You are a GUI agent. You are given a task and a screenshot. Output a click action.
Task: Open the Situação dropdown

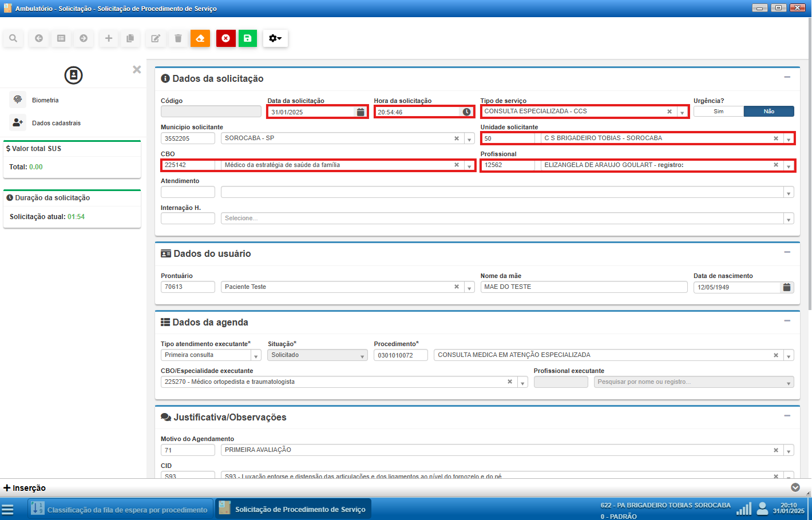tap(363, 356)
